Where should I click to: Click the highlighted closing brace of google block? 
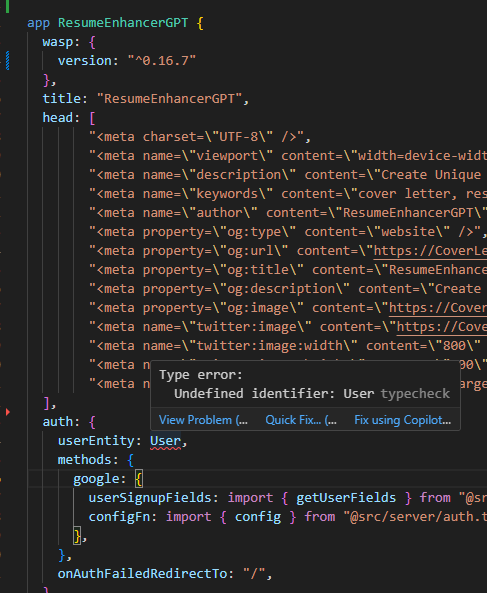click(x=78, y=536)
